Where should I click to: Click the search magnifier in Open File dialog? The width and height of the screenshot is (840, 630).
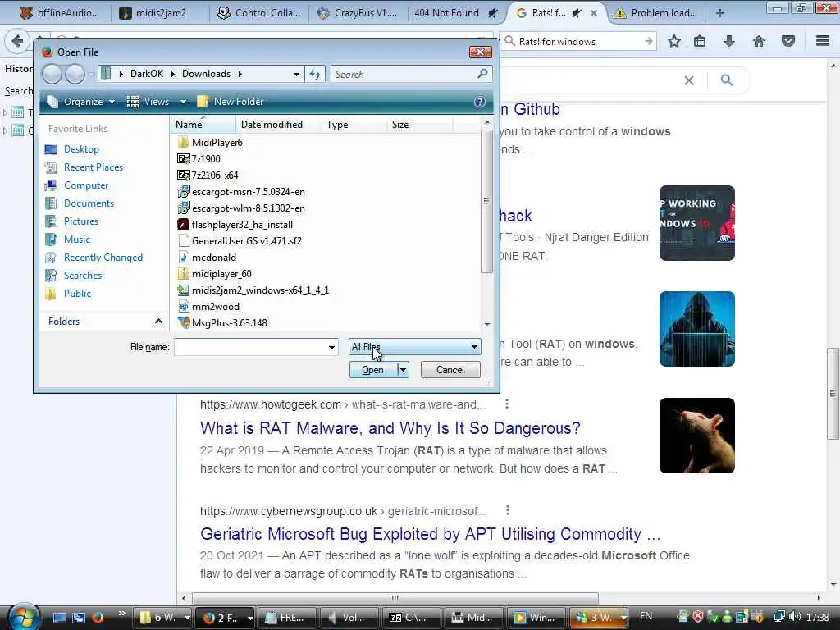click(x=482, y=73)
